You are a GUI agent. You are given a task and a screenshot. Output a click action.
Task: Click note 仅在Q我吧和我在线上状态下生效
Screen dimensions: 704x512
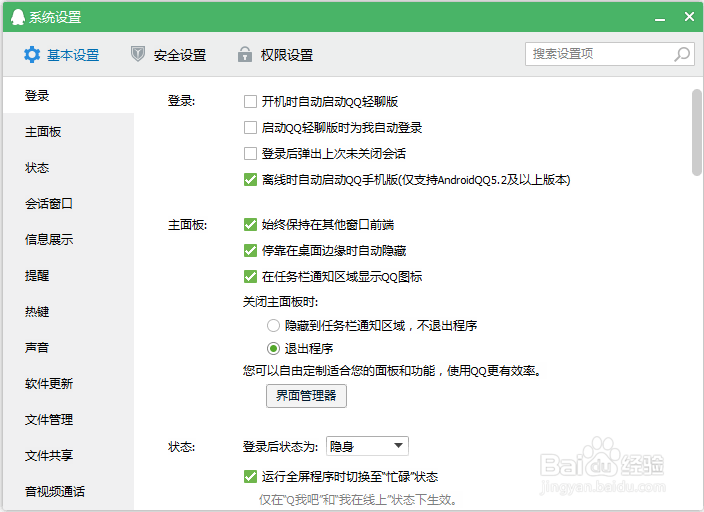click(x=359, y=499)
